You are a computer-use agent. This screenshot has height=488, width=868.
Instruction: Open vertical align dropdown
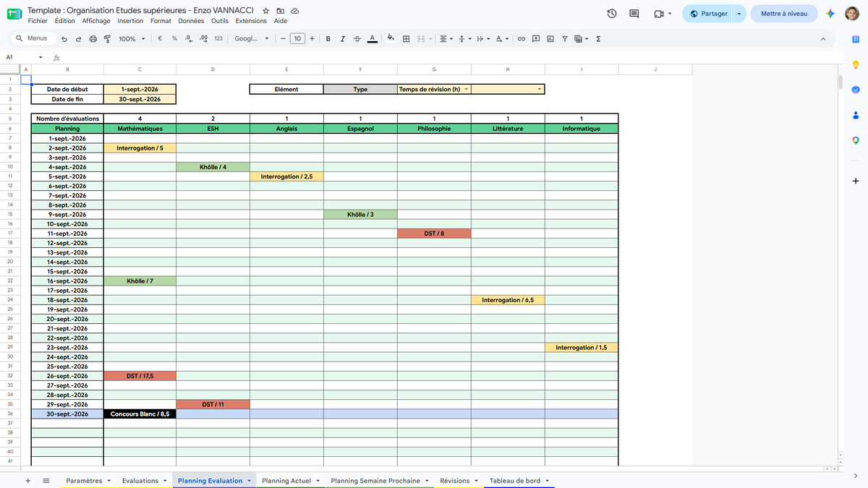(465, 39)
